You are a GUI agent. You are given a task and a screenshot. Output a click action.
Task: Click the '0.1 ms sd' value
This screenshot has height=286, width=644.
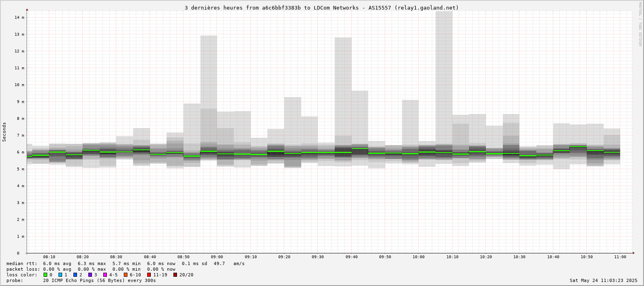(x=194, y=263)
